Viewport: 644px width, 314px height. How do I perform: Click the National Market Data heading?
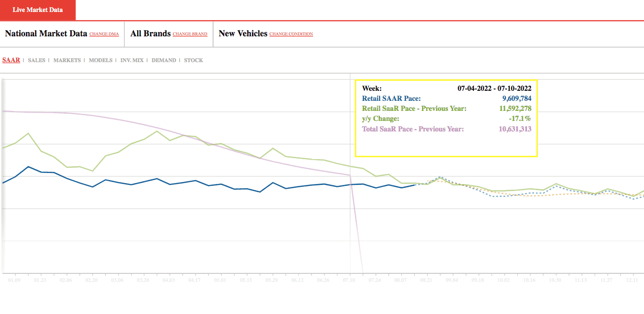(46, 33)
